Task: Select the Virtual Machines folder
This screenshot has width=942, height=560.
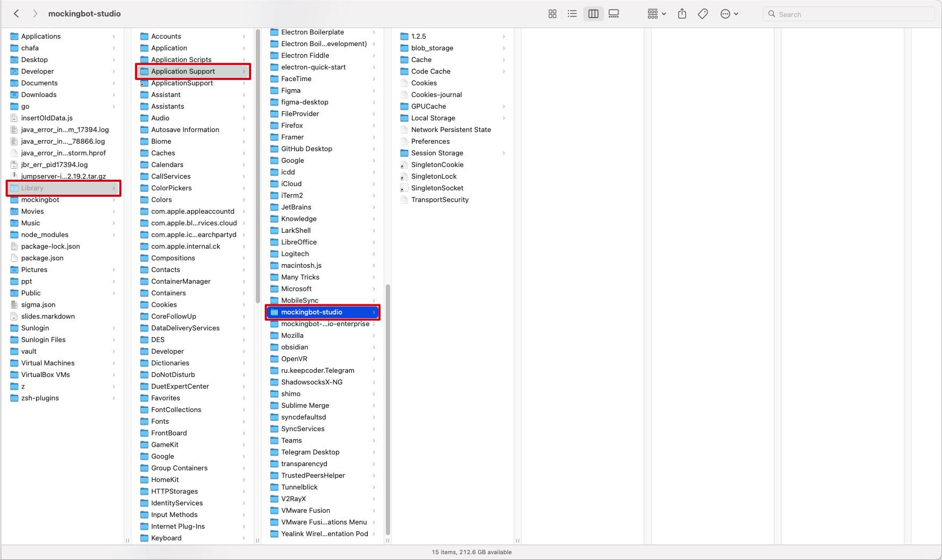Action: [63, 363]
